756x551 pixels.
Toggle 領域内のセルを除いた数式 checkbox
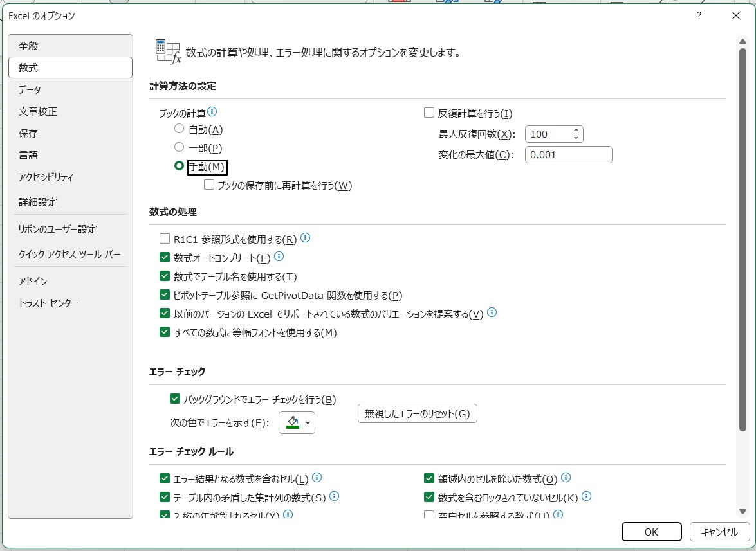coord(429,478)
